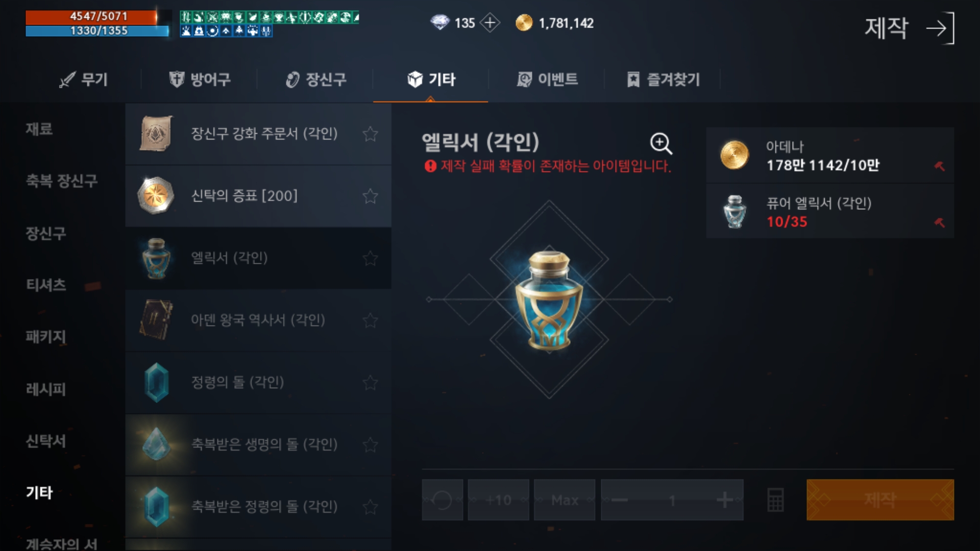Click the orange 제작 craft button
980x551 pixels.
click(x=880, y=500)
